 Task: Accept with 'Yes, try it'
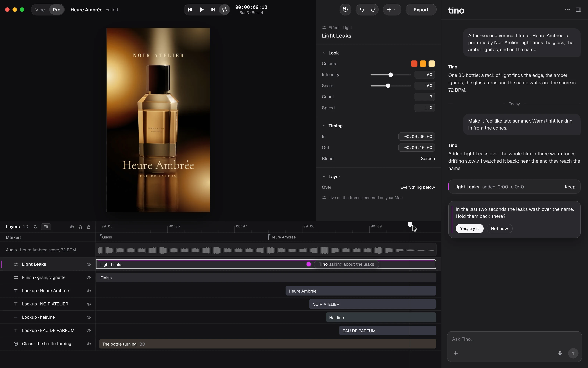[x=469, y=229]
